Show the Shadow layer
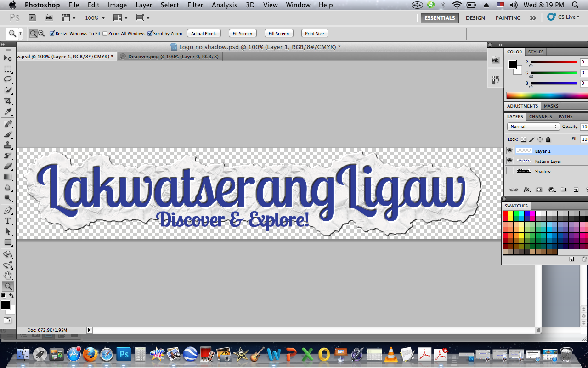This screenshot has width=588, height=368. point(509,171)
